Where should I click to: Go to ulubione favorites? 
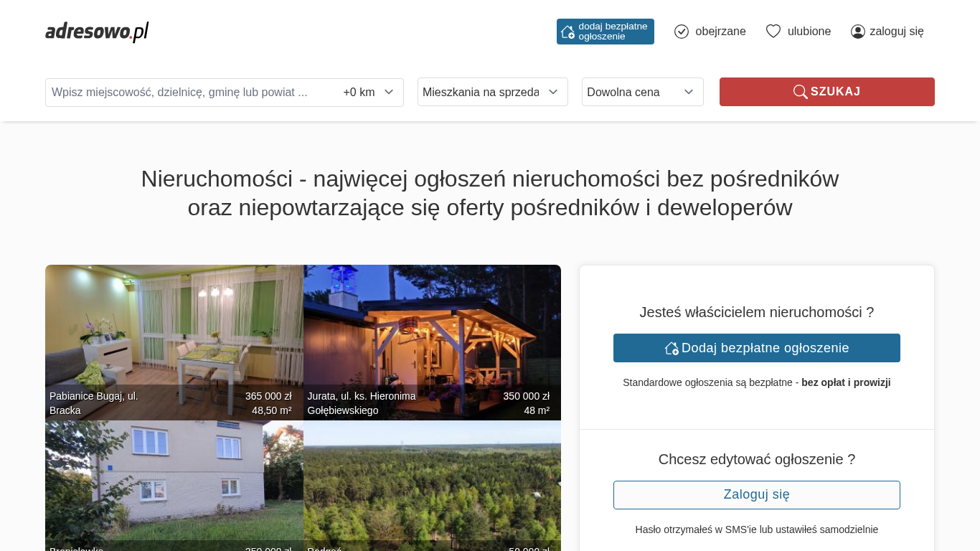[x=809, y=32]
